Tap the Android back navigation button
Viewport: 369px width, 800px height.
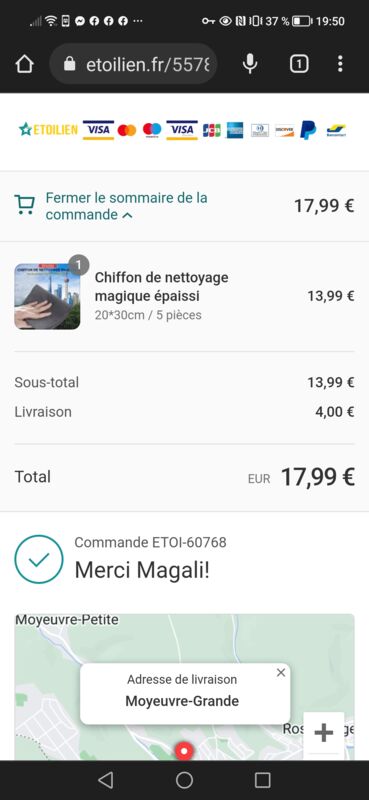(x=105, y=780)
